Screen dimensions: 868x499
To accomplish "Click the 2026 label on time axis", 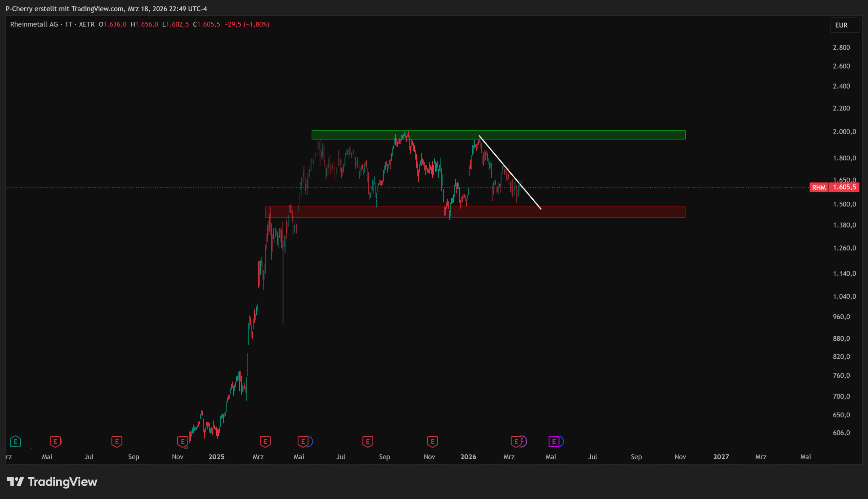I will click(x=468, y=457).
